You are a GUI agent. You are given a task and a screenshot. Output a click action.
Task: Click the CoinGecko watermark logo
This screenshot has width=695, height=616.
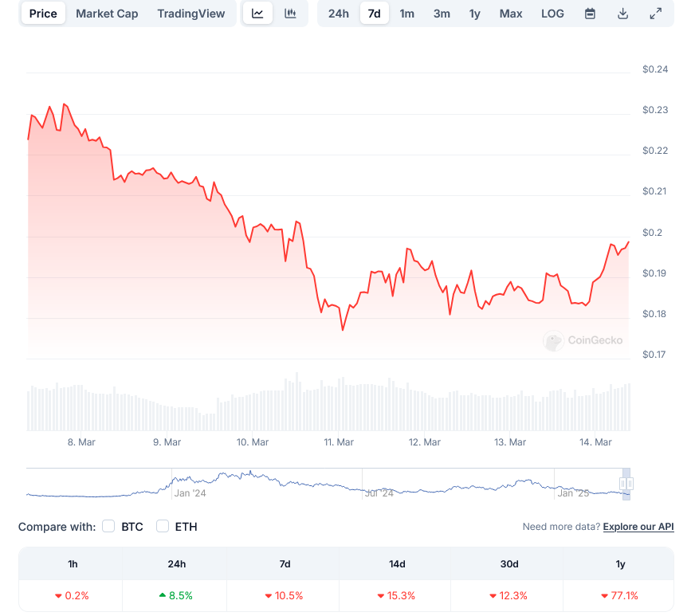coord(583,341)
